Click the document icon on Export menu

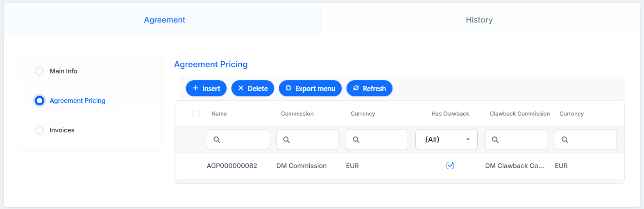pyautogui.click(x=288, y=88)
